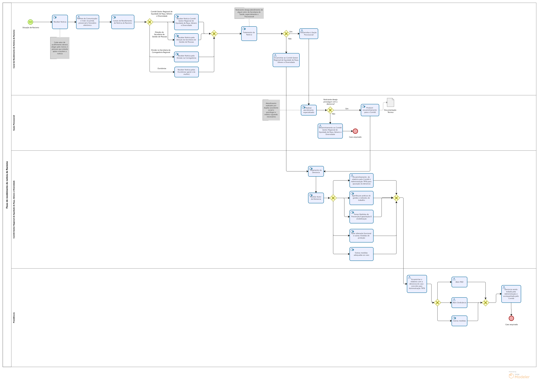Select the 'Abrir Sindicância' task
The image size is (539, 392).
pos(459,303)
